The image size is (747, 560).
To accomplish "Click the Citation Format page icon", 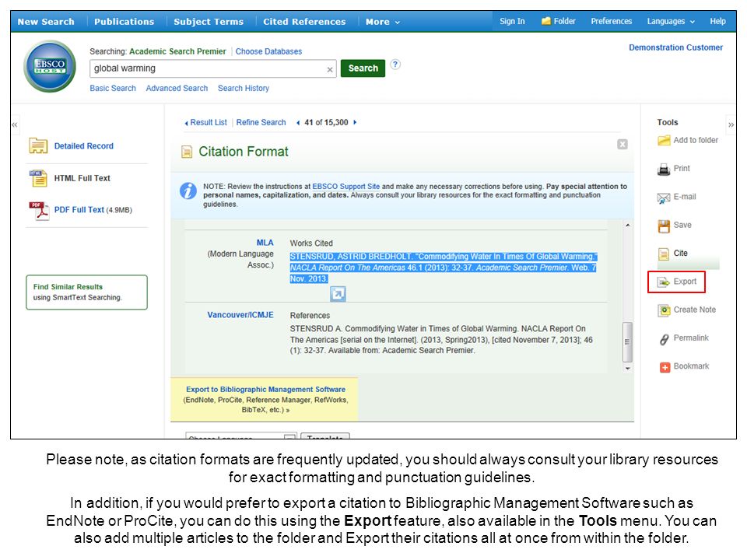I will (187, 152).
